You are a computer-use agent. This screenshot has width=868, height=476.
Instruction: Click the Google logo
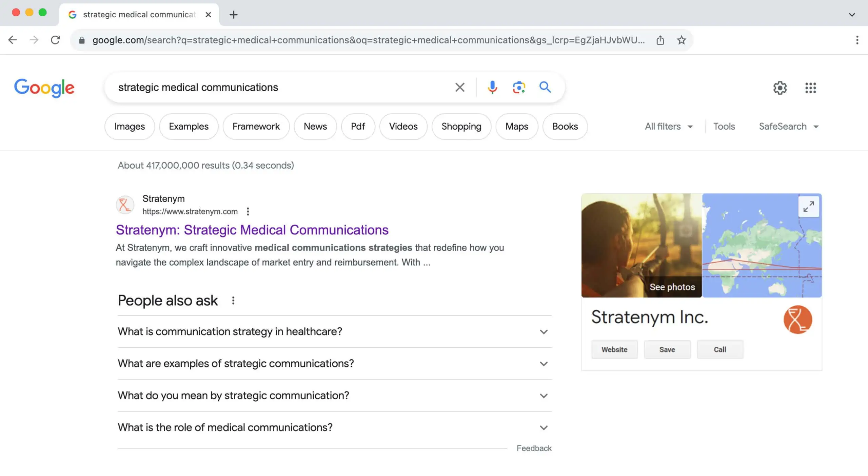point(44,88)
